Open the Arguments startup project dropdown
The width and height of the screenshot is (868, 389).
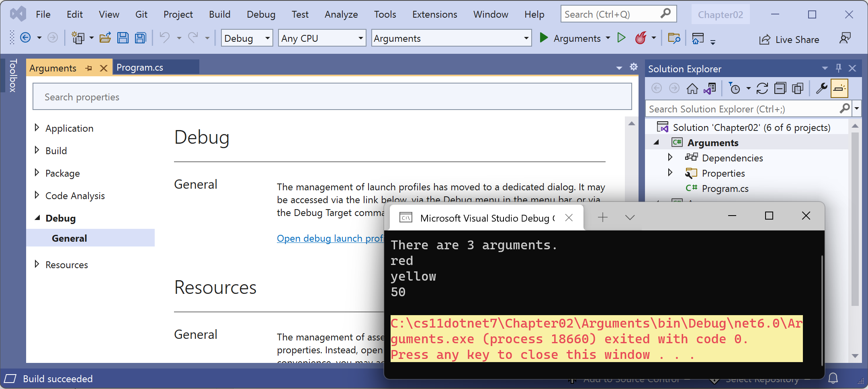pos(451,38)
